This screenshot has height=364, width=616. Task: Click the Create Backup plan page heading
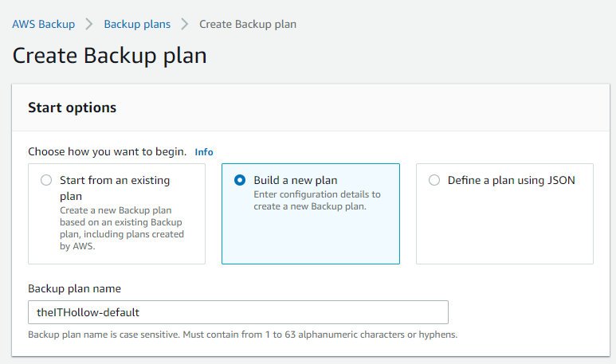pos(110,56)
